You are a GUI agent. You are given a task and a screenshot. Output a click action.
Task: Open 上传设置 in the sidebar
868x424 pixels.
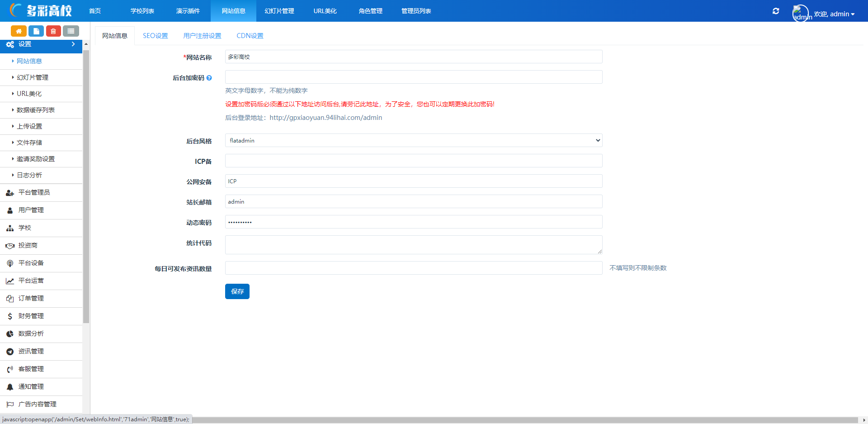point(29,126)
